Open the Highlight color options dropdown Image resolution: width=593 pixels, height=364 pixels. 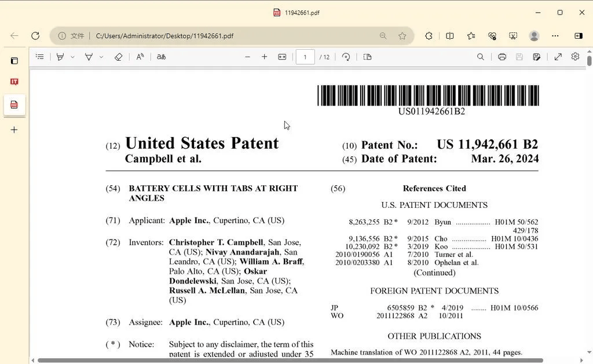(x=101, y=57)
